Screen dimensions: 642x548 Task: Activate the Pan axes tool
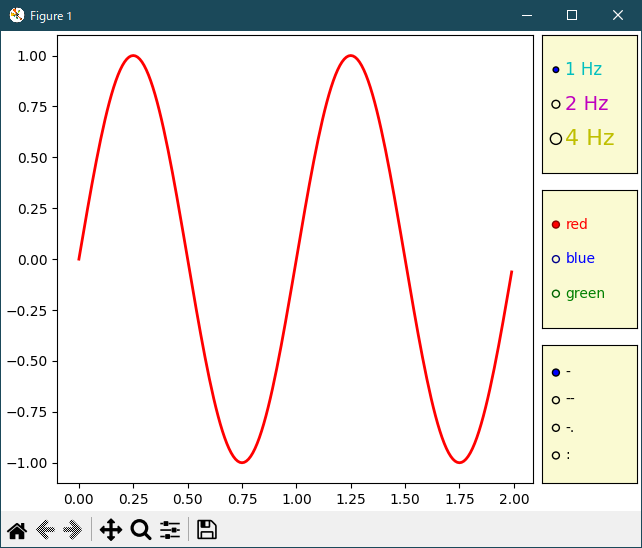click(111, 531)
